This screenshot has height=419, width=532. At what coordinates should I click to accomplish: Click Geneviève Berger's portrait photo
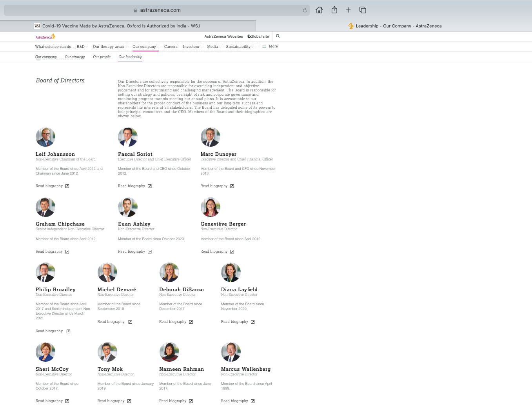[x=211, y=207]
